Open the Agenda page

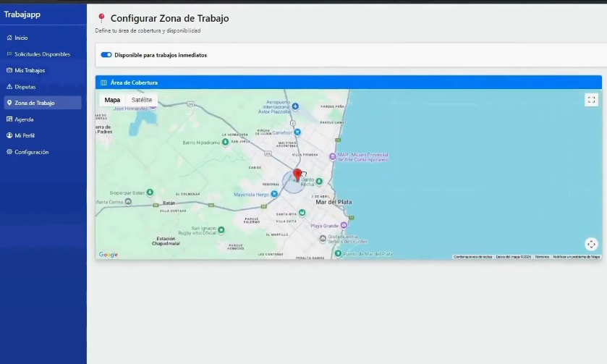43,119
